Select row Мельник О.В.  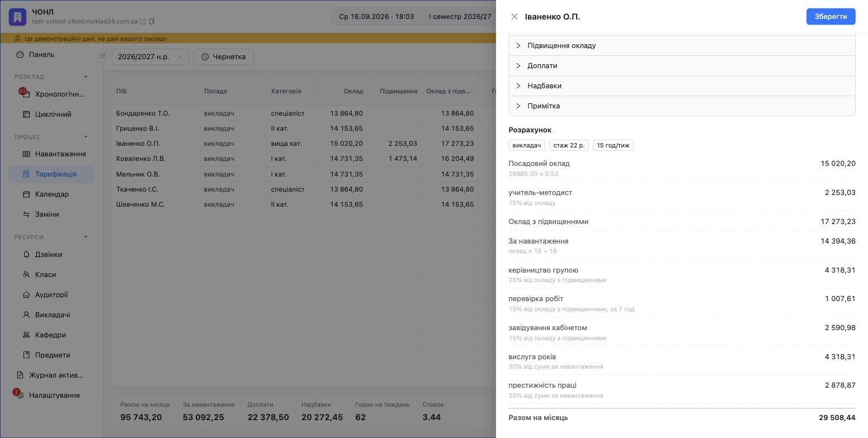coord(304,174)
